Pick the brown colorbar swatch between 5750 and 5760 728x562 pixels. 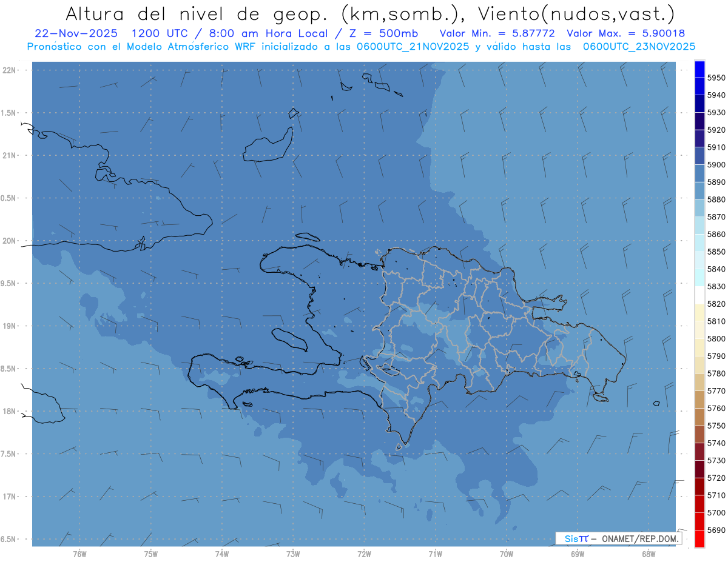click(699, 417)
